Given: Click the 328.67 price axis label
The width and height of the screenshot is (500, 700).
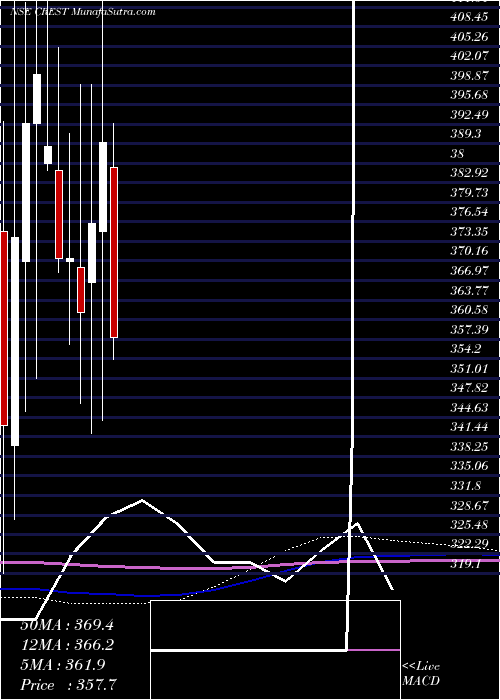Looking at the screenshot, I should [x=469, y=505].
